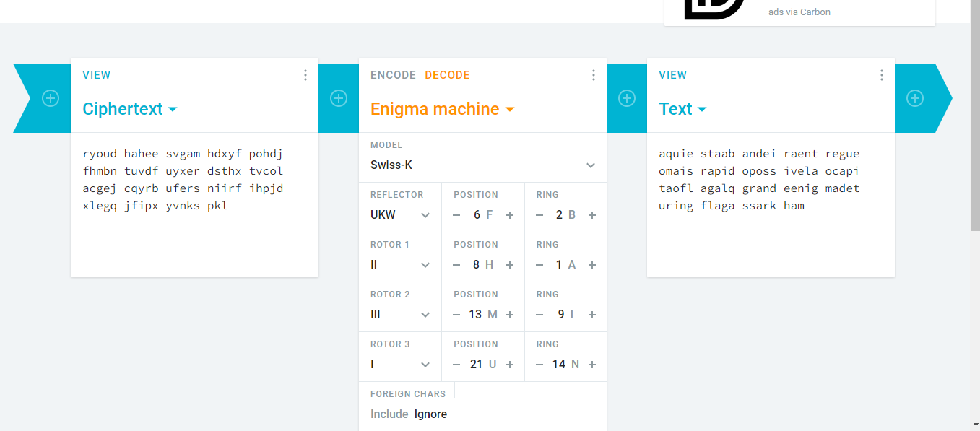The height and width of the screenshot is (431, 980).
Task: Click Rotor 2 position field showing 13 M
Action: [x=483, y=315]
